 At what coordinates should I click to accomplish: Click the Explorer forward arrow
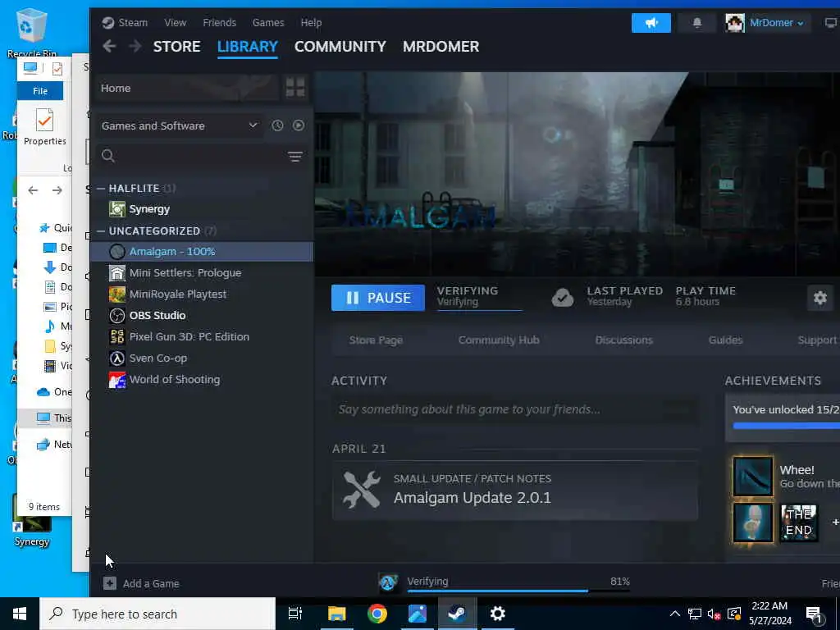click(x=57, y=190)
